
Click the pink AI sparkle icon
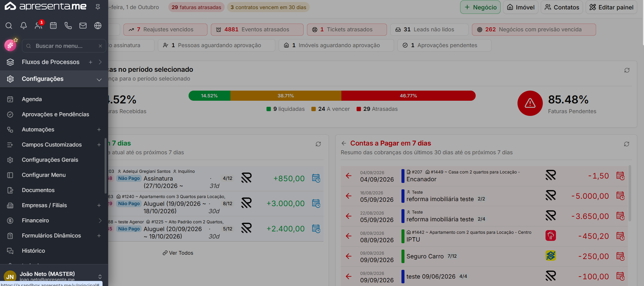[10, 45]
